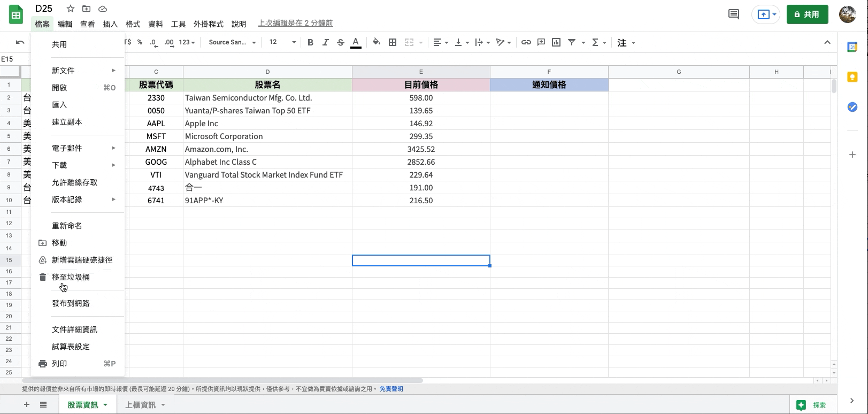
Task: Switch to 上櫃資訊 sheet tab
Action: click(141, 405)
